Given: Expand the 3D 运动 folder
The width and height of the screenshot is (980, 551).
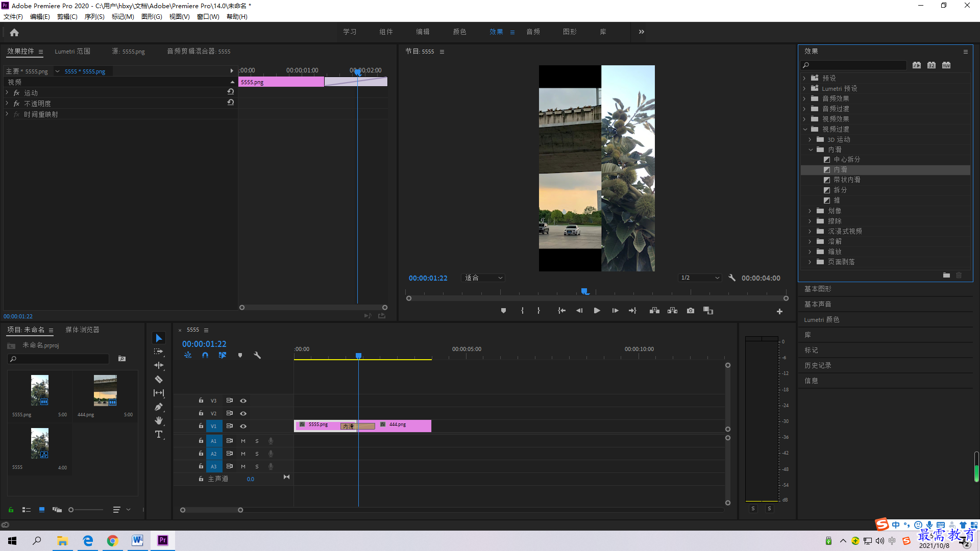Looking at the screenshot, I should tap(810, 139).
